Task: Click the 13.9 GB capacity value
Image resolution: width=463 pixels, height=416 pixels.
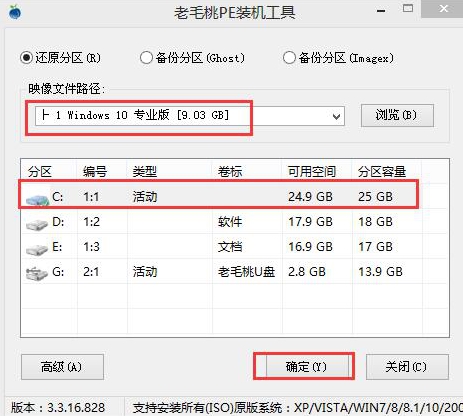Action: [x=380, y=272]
